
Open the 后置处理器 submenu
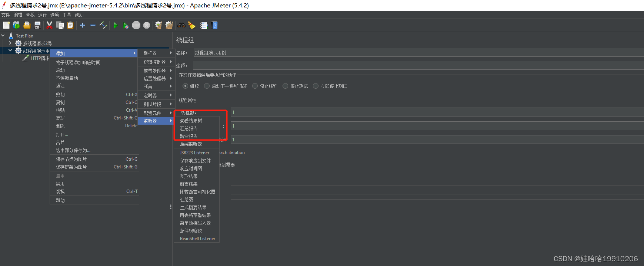click(x=156, y=78)
